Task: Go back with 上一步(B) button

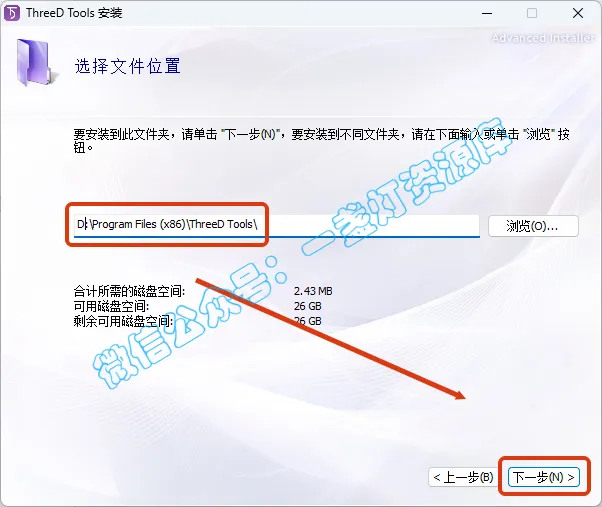Action: (463, 477)
